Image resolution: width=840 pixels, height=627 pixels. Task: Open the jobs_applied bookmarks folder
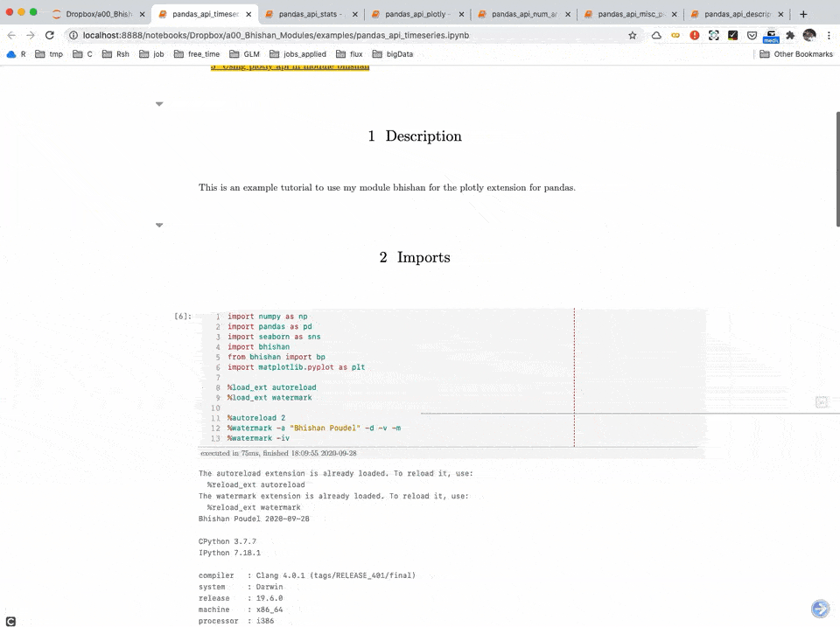pyautogui.click(x=297, y=54)
